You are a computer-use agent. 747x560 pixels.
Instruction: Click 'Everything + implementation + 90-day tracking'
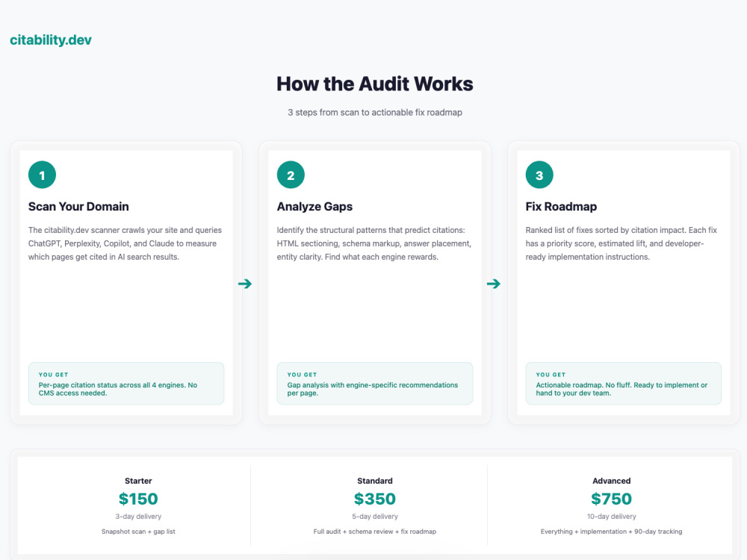click(611, 532)
